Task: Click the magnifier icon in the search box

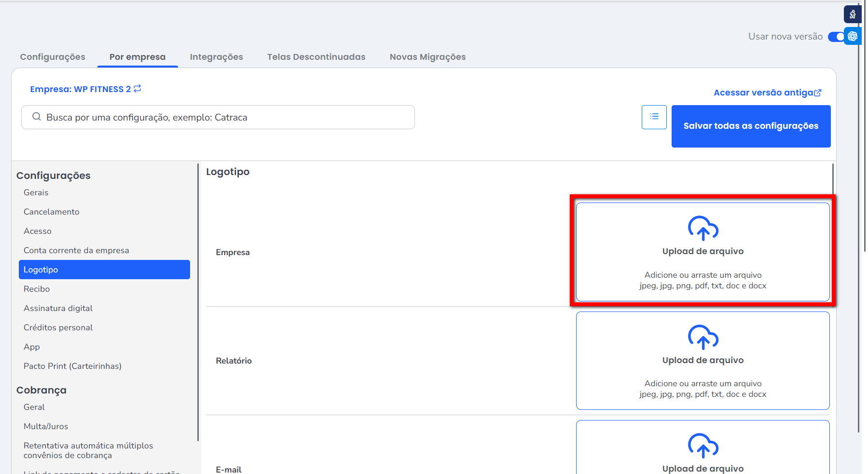Action: pos(37,117)
